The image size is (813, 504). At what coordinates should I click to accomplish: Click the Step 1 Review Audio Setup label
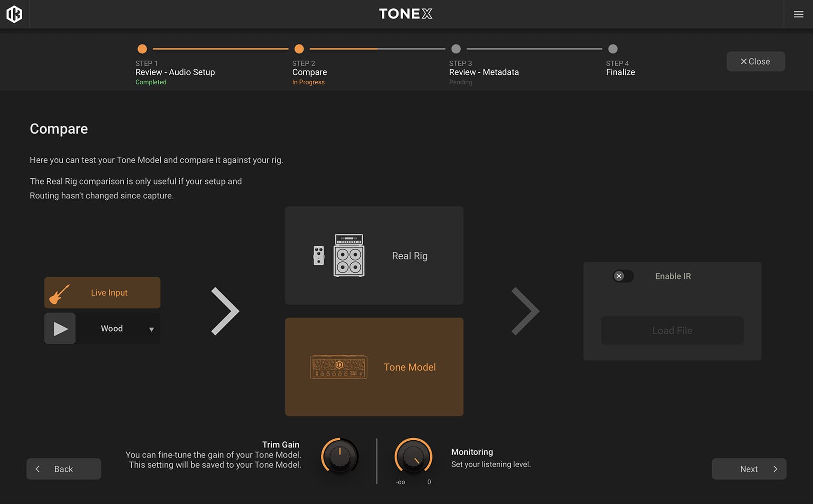coord(175,72)
